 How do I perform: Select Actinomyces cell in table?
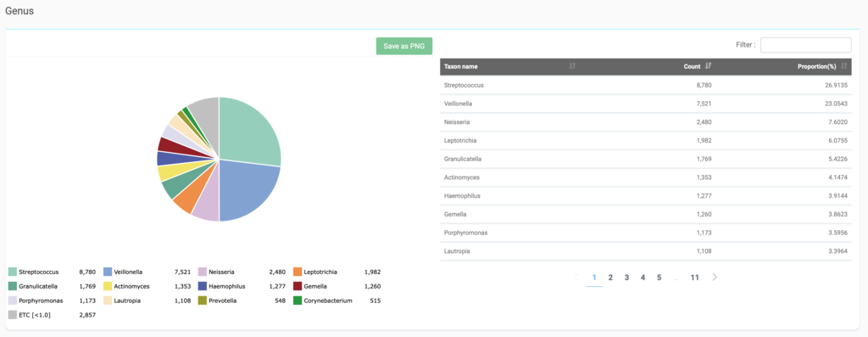click(462, 177)
